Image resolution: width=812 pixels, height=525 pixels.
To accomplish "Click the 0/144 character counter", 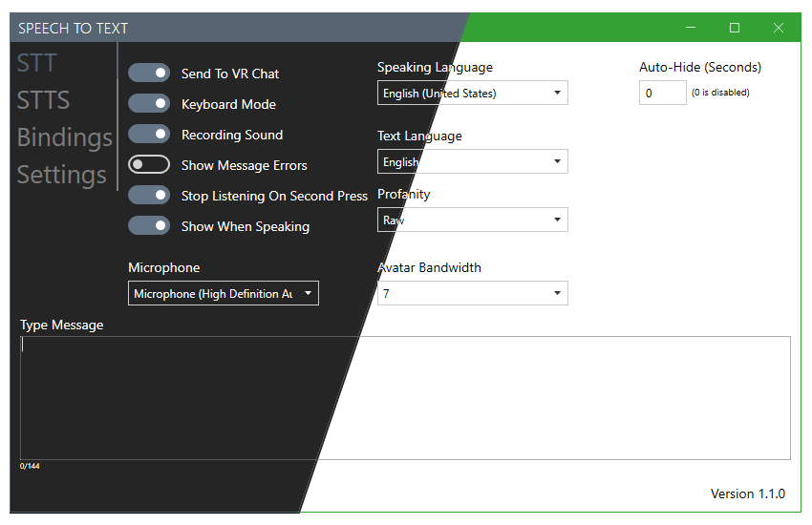I will click(30, 466).
